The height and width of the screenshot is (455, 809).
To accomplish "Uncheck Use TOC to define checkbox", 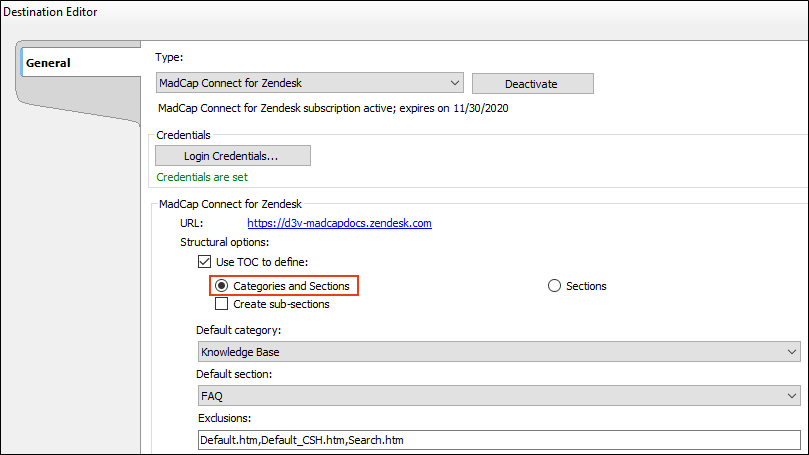I will (x=204, y=262).
